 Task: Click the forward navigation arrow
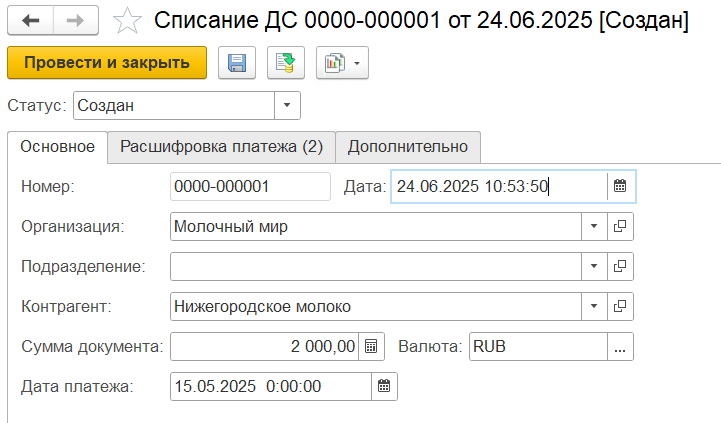point(75,20)
